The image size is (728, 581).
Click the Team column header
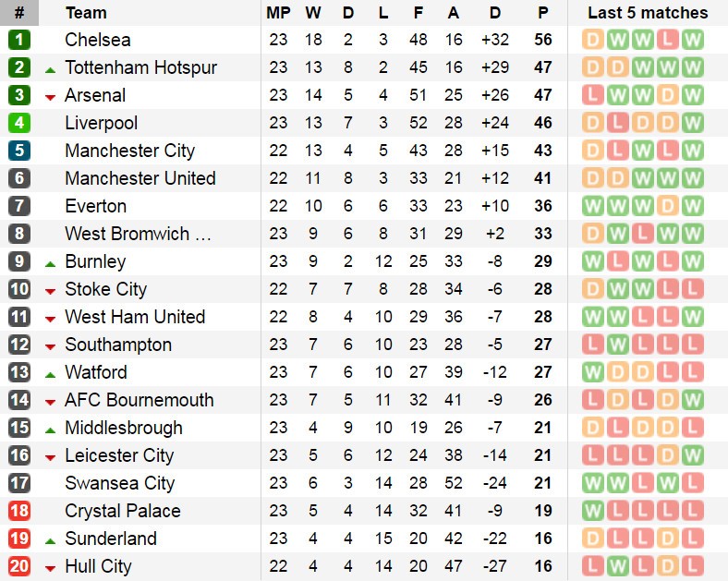click(x=86, y=13)
